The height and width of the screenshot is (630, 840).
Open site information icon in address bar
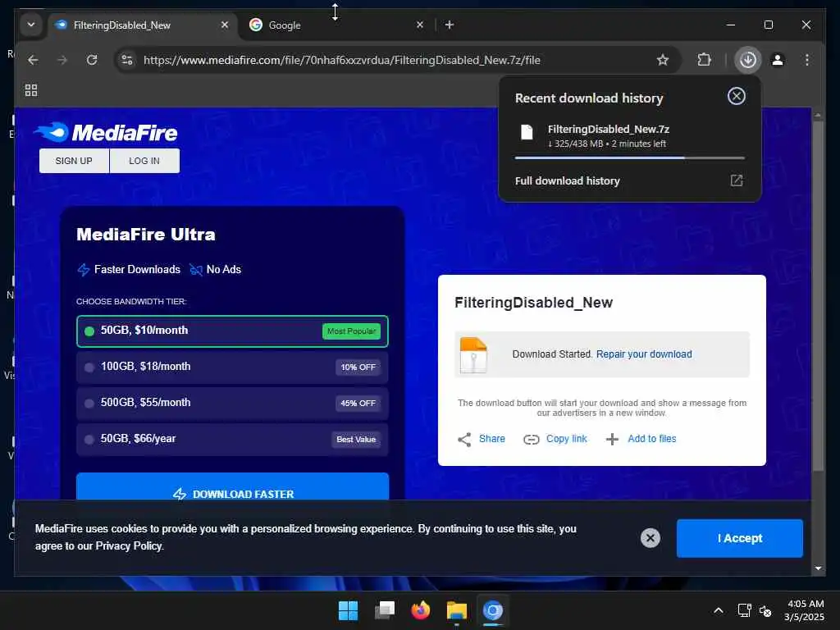[x=127, y=60]
